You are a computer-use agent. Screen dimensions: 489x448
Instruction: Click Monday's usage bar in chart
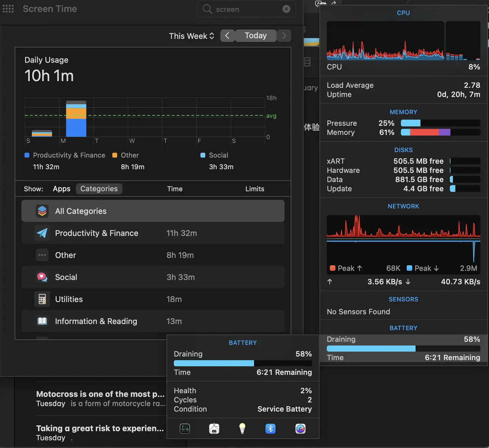76,119
